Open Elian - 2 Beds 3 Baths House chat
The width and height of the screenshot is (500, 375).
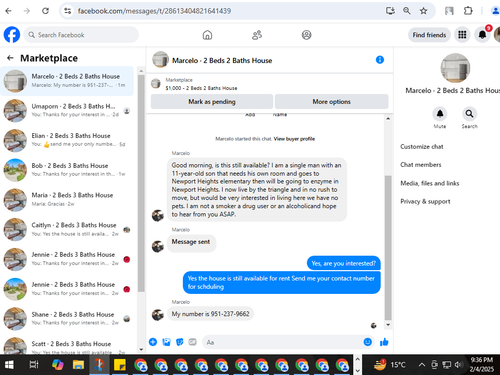67,140
